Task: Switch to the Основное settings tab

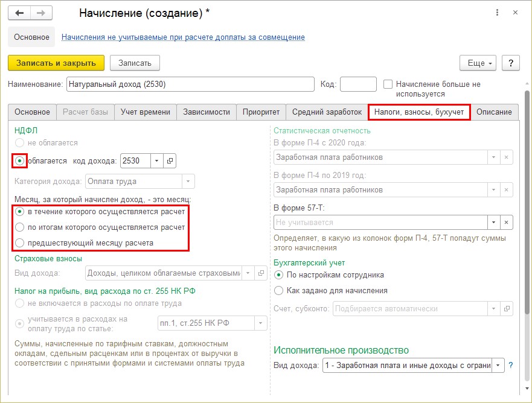Action: (32, 112)
